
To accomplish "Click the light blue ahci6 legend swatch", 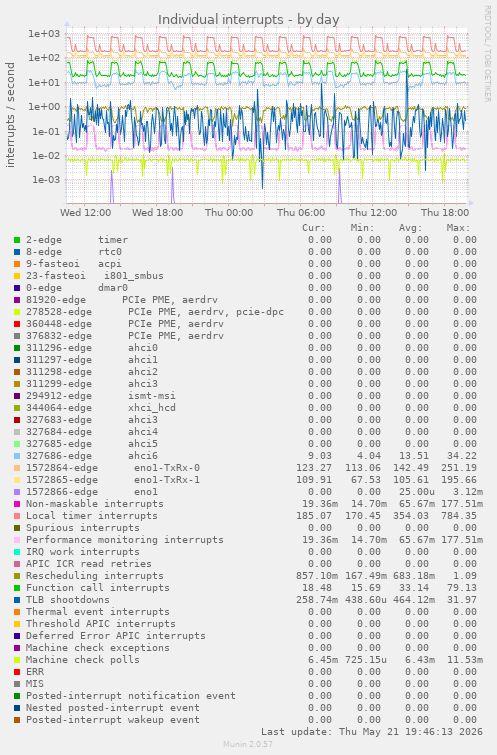I will [x=17, y=456].
